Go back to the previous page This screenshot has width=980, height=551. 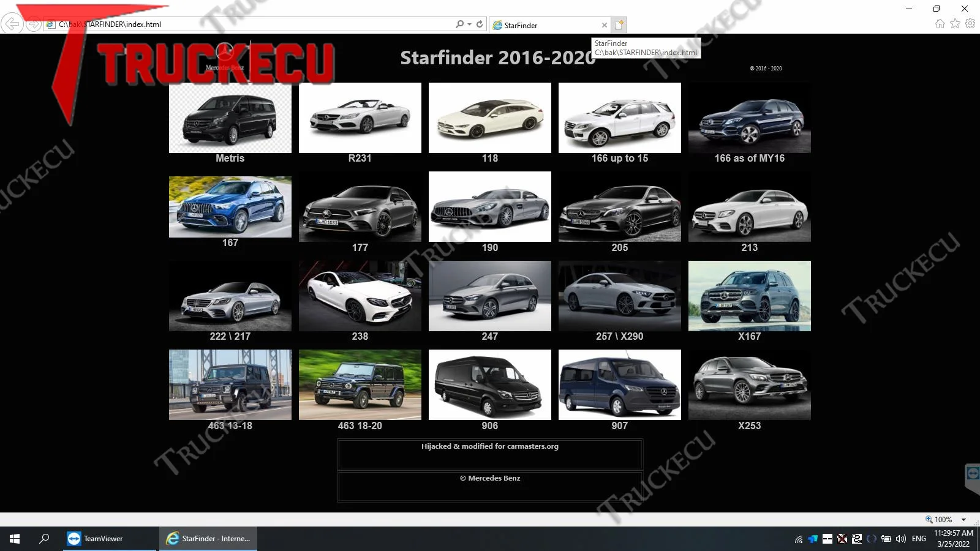(12, 24)
